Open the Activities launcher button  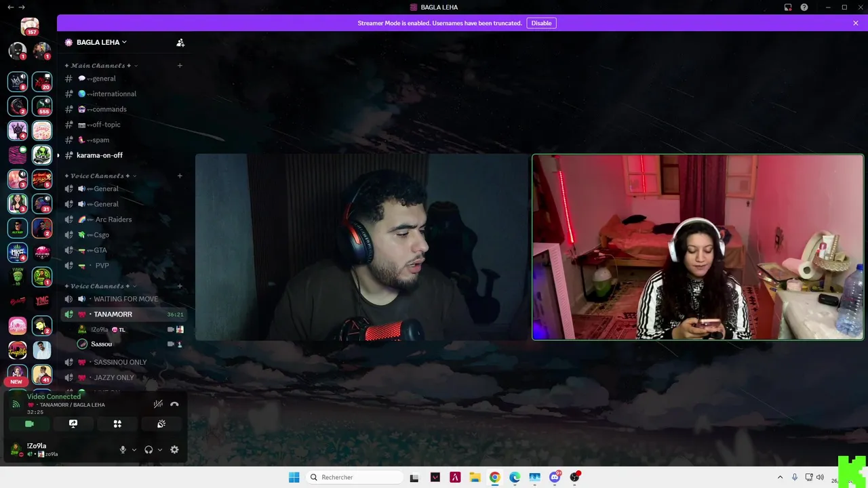click(x=117, y=424)
